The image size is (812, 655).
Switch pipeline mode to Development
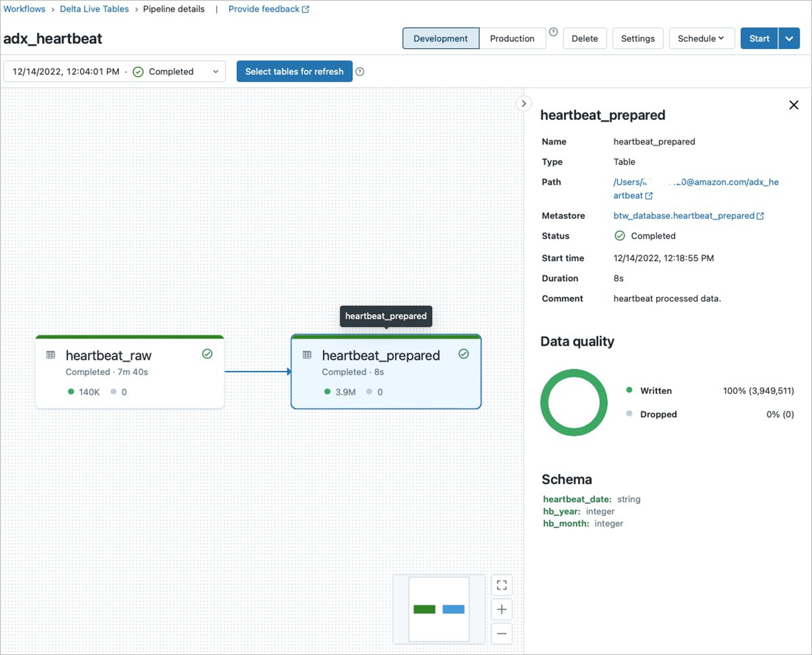coord(441,38)
